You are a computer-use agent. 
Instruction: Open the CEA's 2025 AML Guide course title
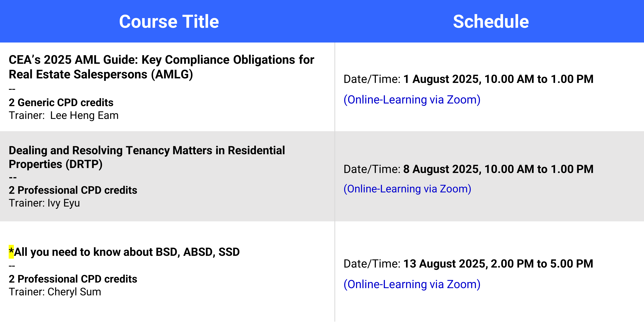pyautogui.click(x=161, y=67)
